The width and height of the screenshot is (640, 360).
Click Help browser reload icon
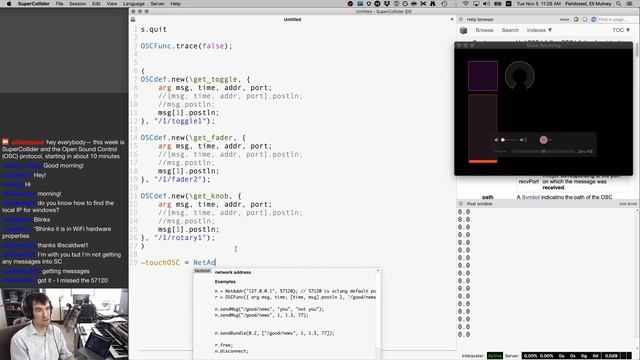(x=593, y=19)
